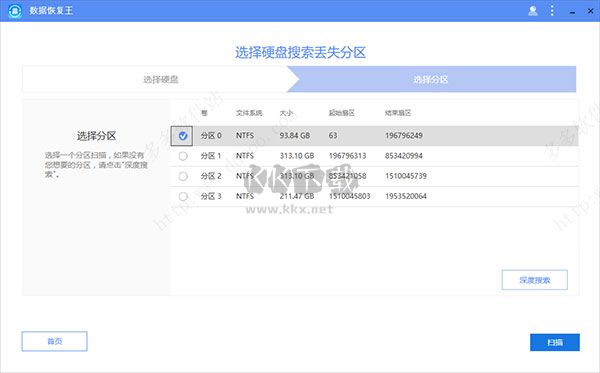Click the end sector value 1953520064
This screenshot has width=600, height=373.
click(406, 196)
